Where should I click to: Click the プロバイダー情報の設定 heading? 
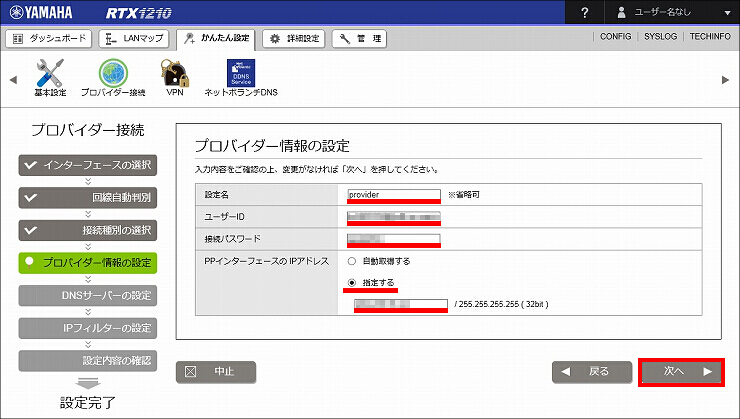pyautogui.click(x=272, y=146)
